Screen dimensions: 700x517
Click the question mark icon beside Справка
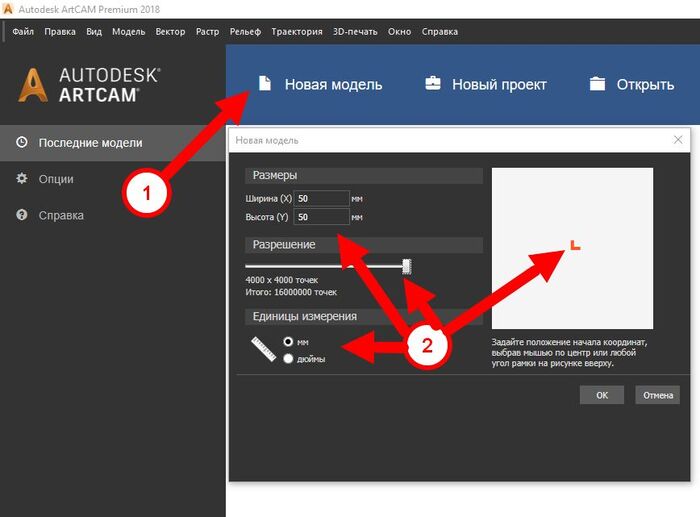pyautogui.click(x=21, y=215)
